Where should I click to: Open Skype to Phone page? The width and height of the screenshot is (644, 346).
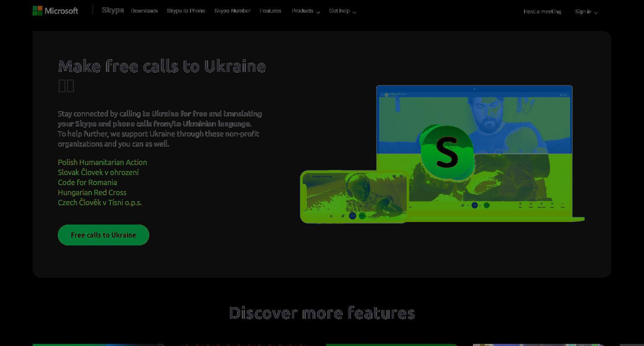coord(186,11)
